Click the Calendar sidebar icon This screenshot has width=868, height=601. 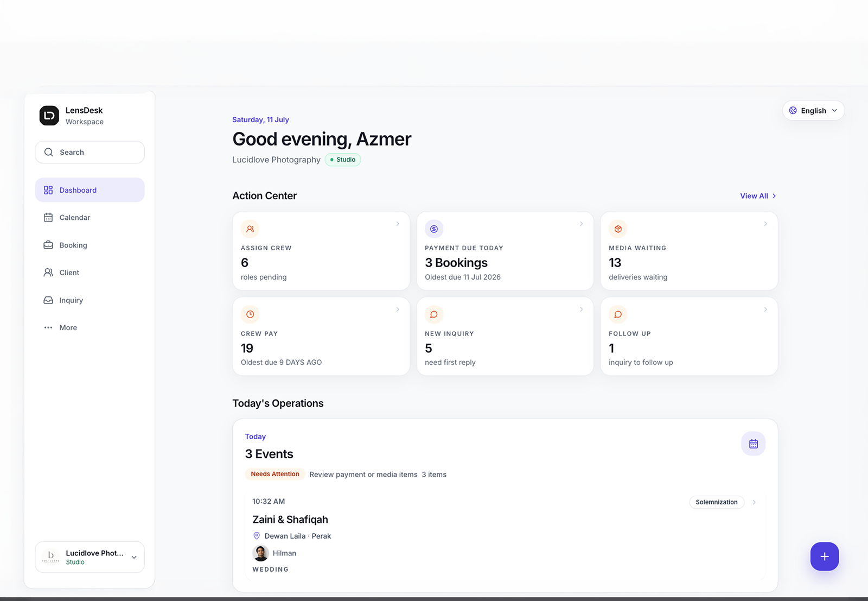(48, 218)
